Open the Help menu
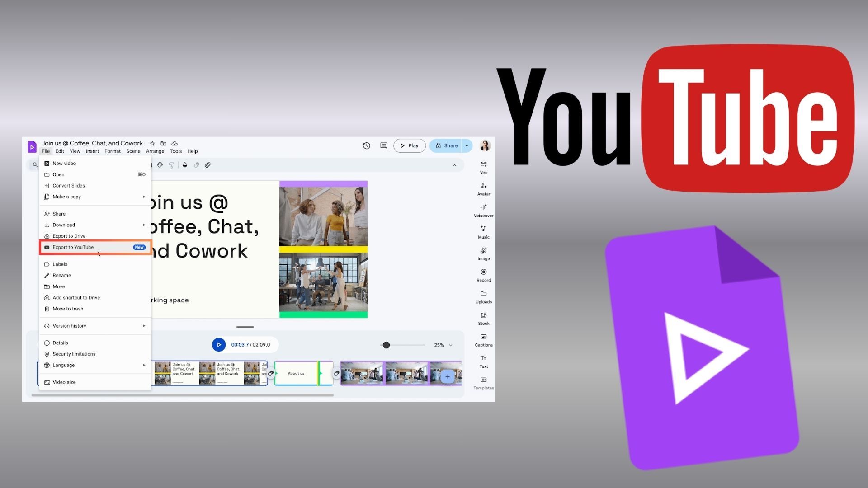868x488 pixels. (x=193, y=151)
